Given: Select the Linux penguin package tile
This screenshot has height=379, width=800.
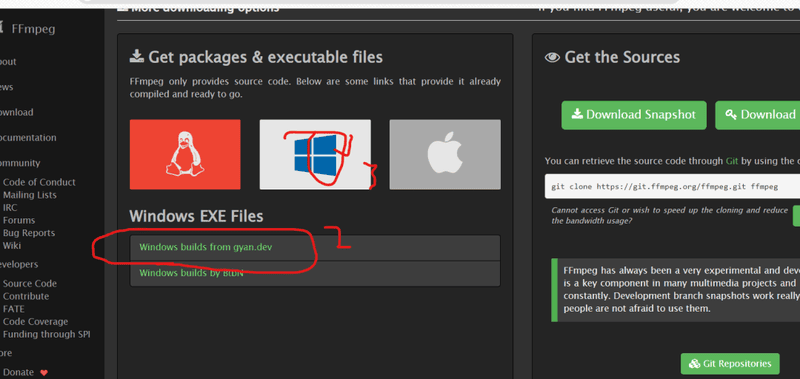Looking at the screenshot, I should pos(185,155).
